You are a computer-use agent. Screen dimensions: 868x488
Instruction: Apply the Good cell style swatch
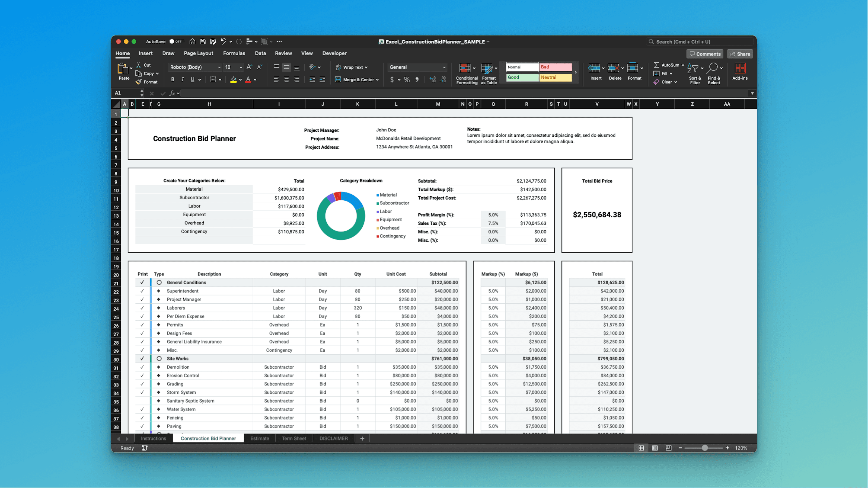point(522,78)
